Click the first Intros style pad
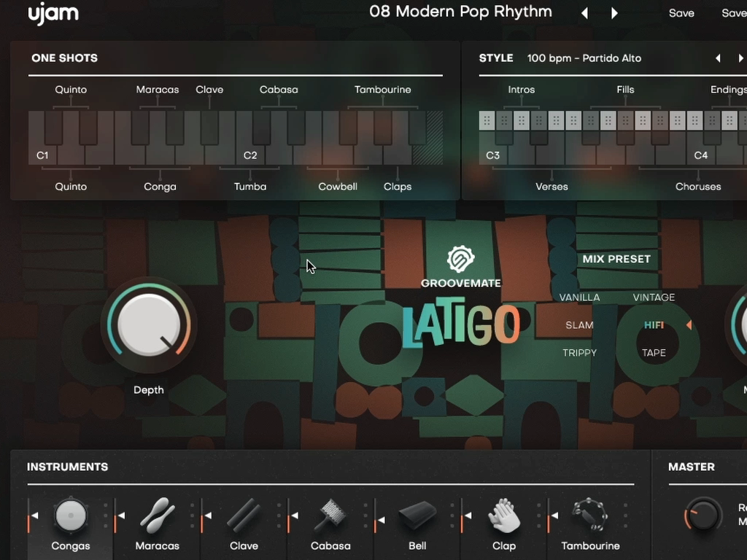 (x=487, y=121)
